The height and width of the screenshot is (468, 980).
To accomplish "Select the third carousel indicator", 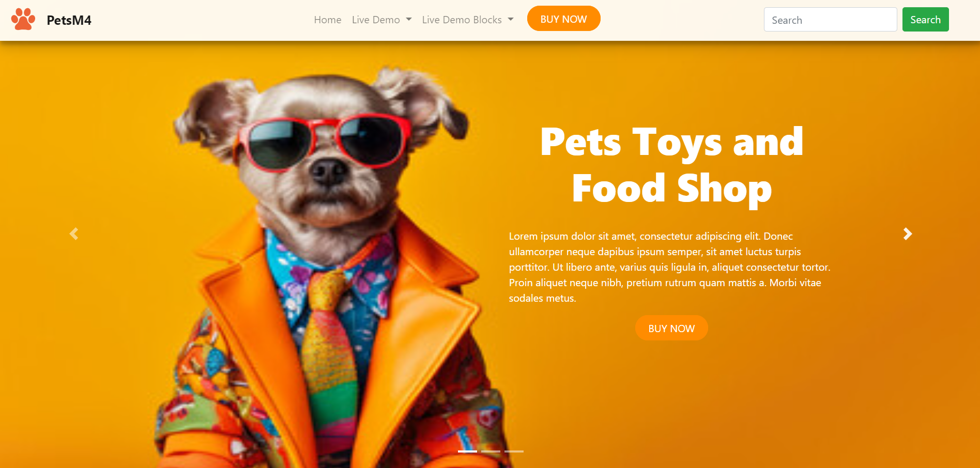I will [x=514, y=451].
